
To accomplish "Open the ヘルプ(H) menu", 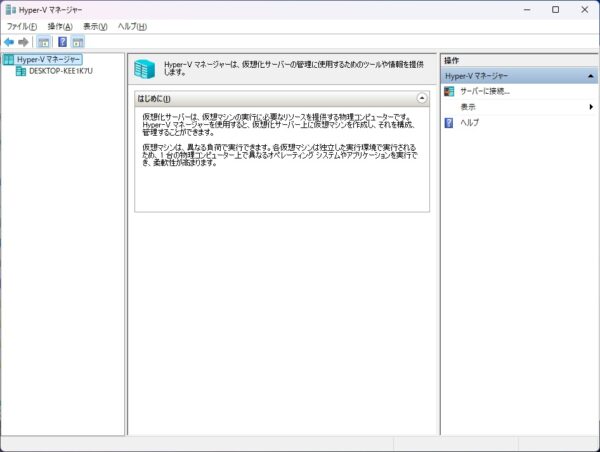I will 132,26.
